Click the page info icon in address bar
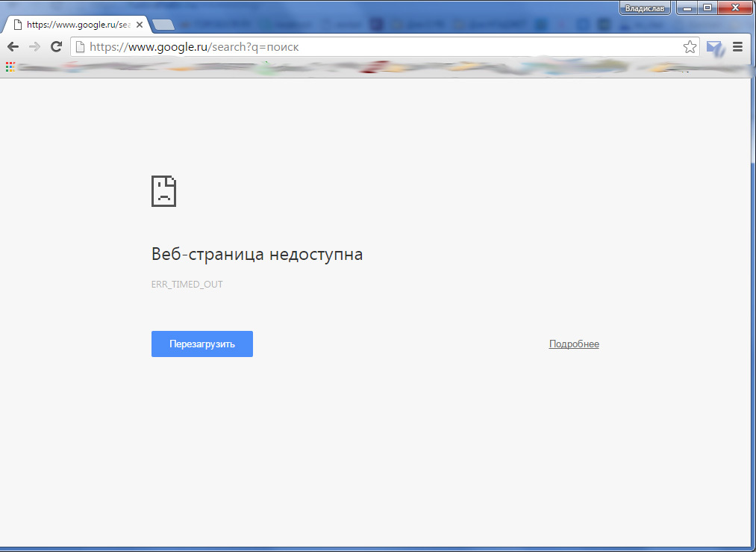The height and width of the screenshot is (552, 756). point(80,47)
